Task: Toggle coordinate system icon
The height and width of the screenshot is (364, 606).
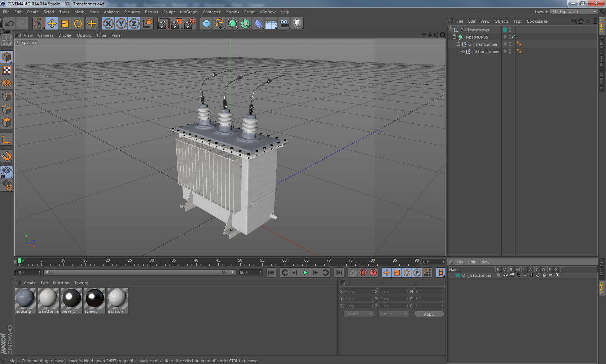Action: [x=147, y=24]
